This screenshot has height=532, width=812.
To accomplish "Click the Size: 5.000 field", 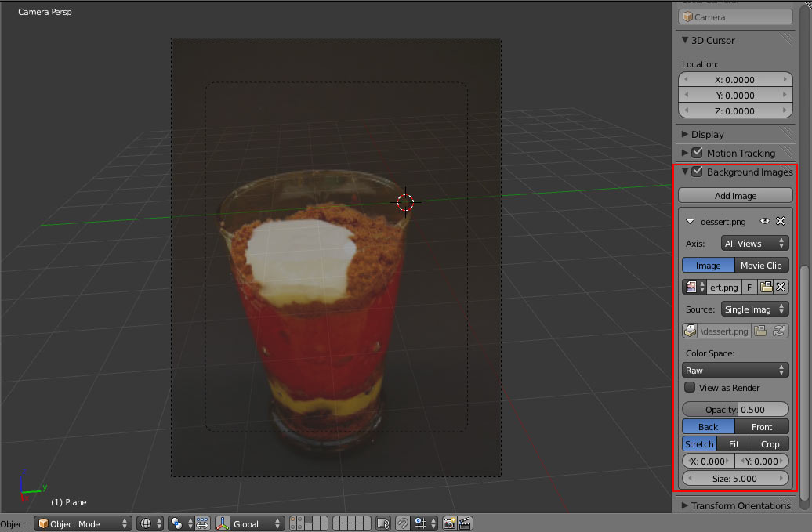I will [735, 478].
